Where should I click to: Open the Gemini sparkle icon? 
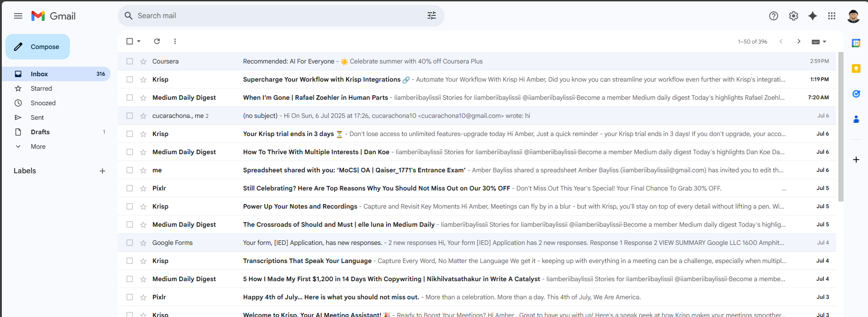813,16
